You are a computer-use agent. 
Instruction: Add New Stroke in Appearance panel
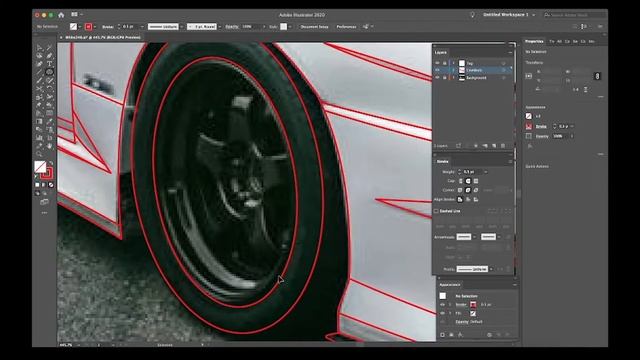click(442, 335)
